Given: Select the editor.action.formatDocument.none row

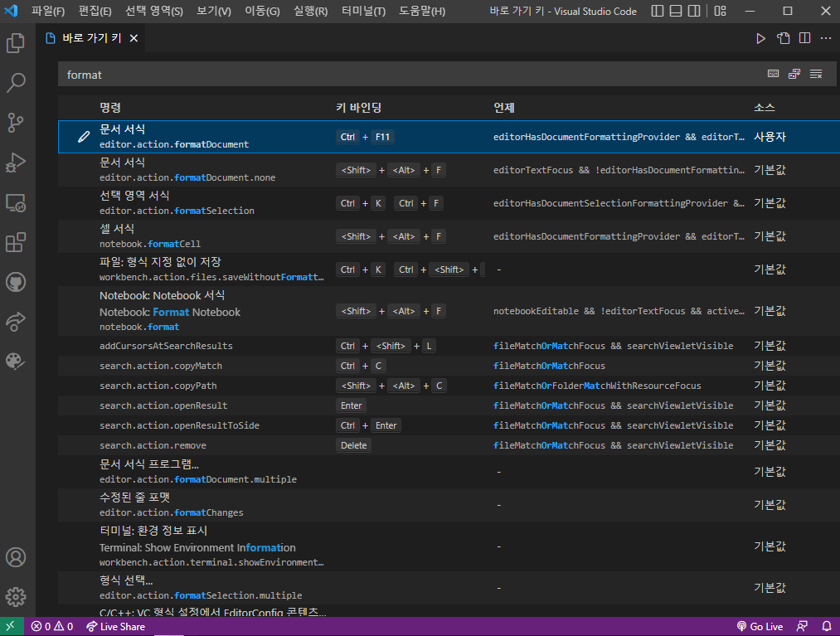Looking at the screenshot, I should (x=449, y=170).
